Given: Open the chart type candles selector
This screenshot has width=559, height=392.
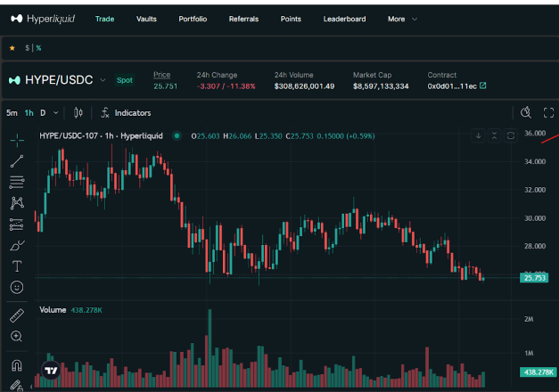Looking at the screenshot, I should 78,113.
